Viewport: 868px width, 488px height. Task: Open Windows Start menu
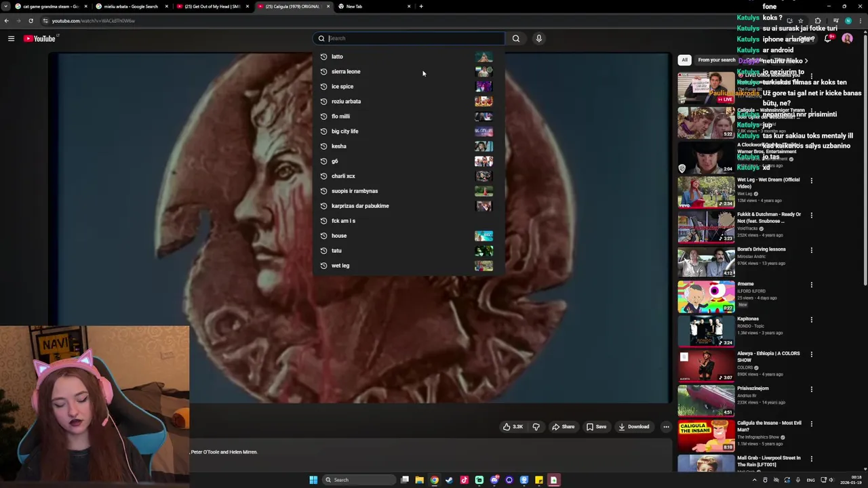click(x=313, y=480)
